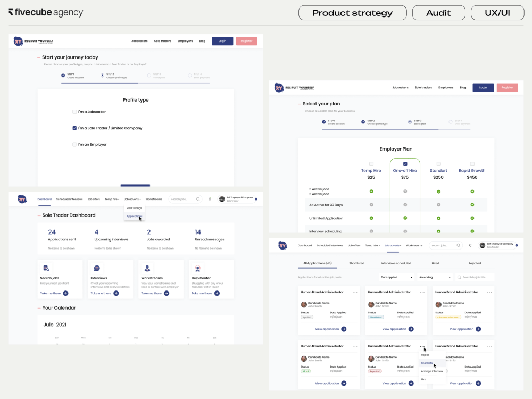Expand Job adverts dropdown in dashboard nav
This screenshot has height=399, width=532.
tap(132, 199)
